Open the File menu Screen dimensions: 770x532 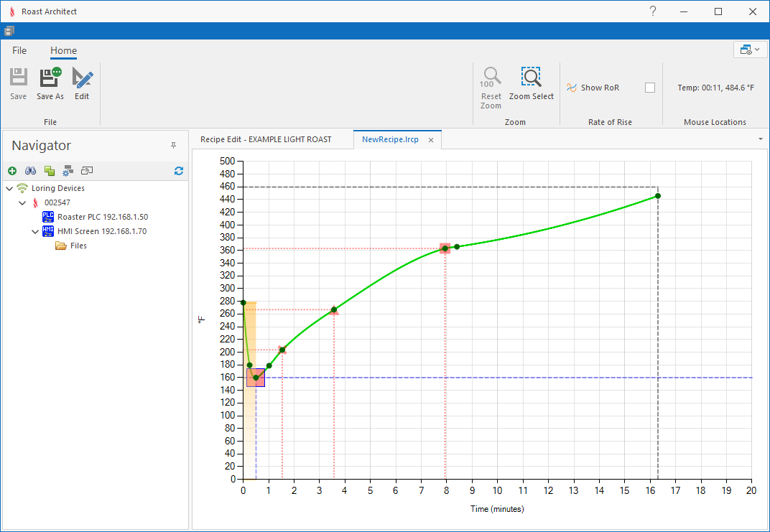point(19,50)
